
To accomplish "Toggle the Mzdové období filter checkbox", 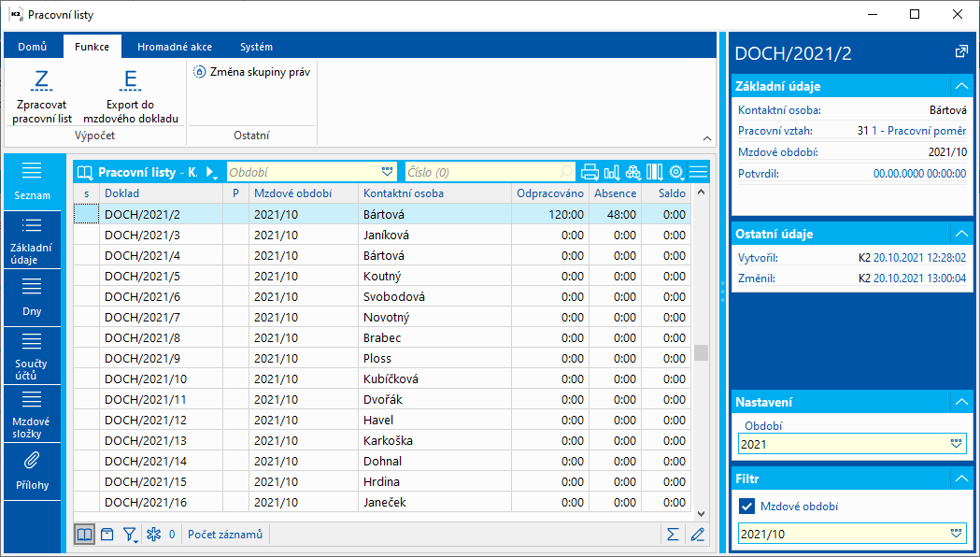I will click(x=746, y=507).
